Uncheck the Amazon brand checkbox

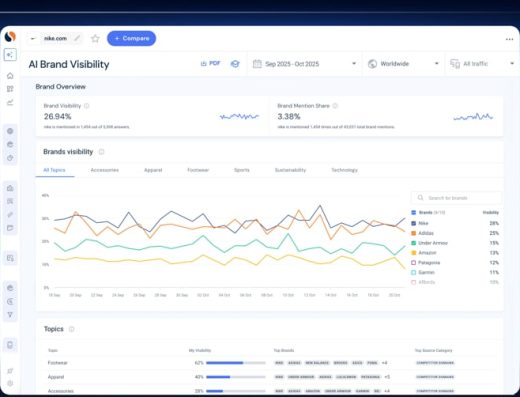(x=414, y=253)
